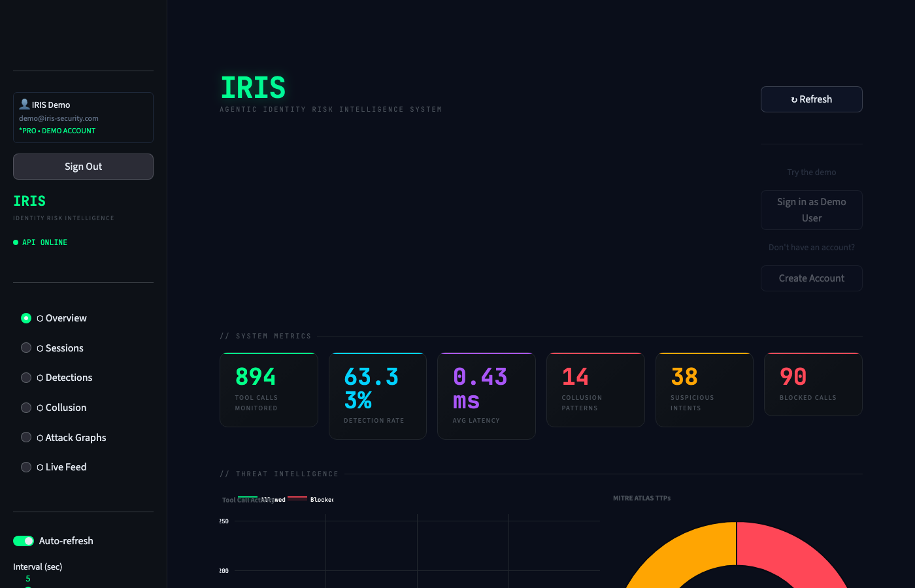Click the 894 Tool Calls Monitored card
915x588 pixels.
pos(269,390)
